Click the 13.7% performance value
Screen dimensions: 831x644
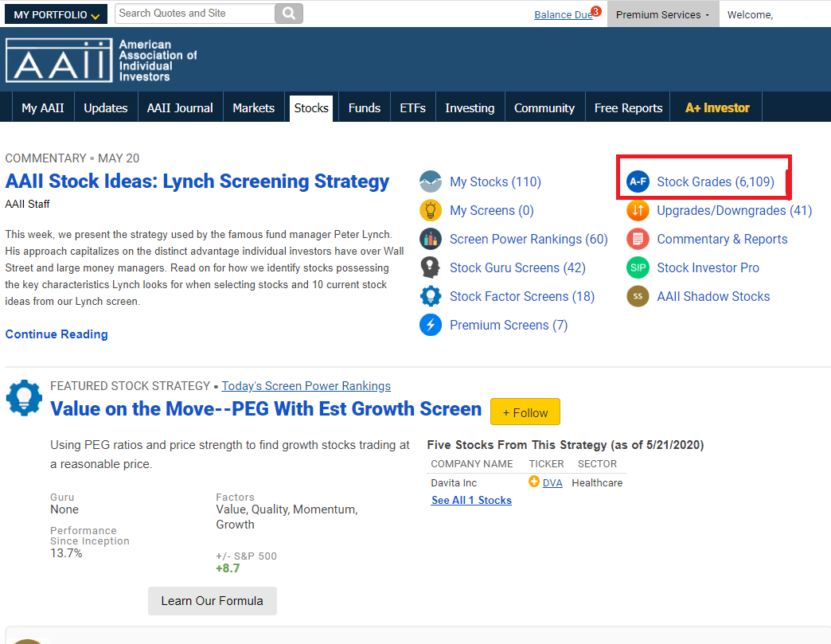pyautogui.click(x=66, y=552)
